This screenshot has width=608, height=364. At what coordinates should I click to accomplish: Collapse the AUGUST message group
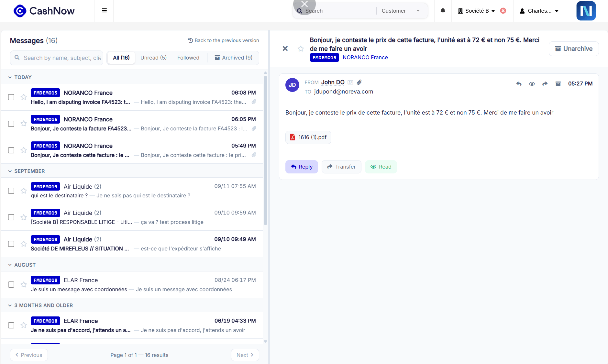pyautogui.click(x=10, y=265)
